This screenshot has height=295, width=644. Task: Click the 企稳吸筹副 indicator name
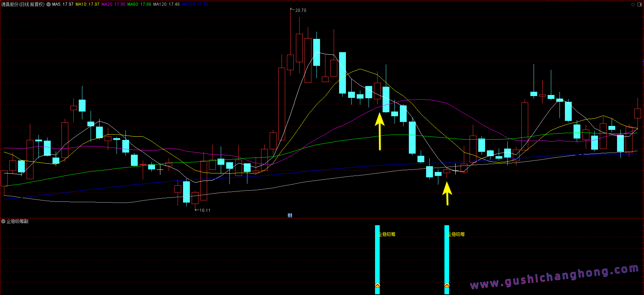17,221
